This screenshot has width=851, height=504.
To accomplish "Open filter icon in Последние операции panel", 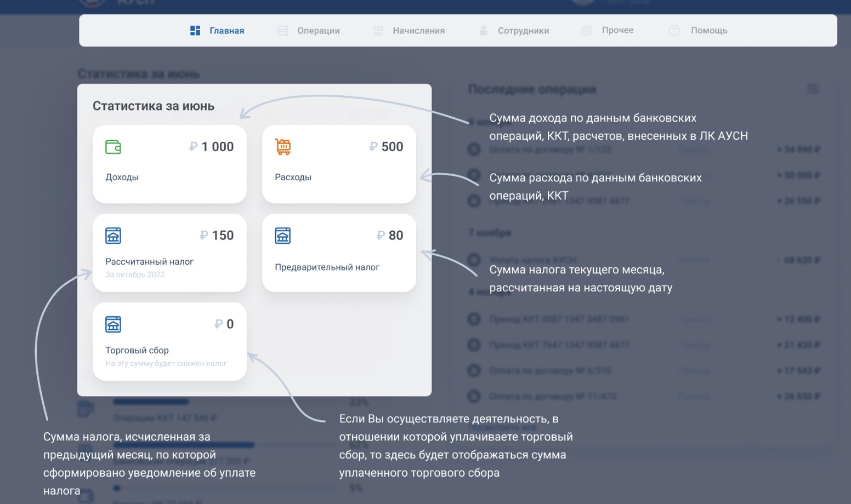I will (x=813, y=89).
